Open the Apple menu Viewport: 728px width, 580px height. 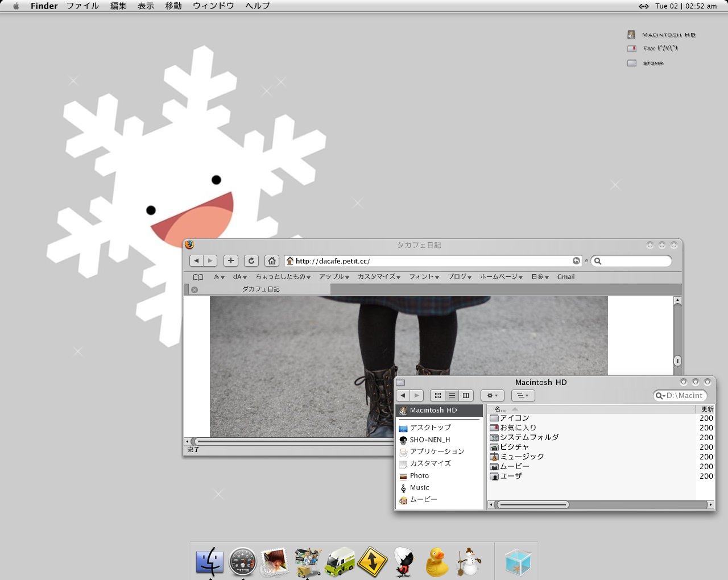point(16,6)
